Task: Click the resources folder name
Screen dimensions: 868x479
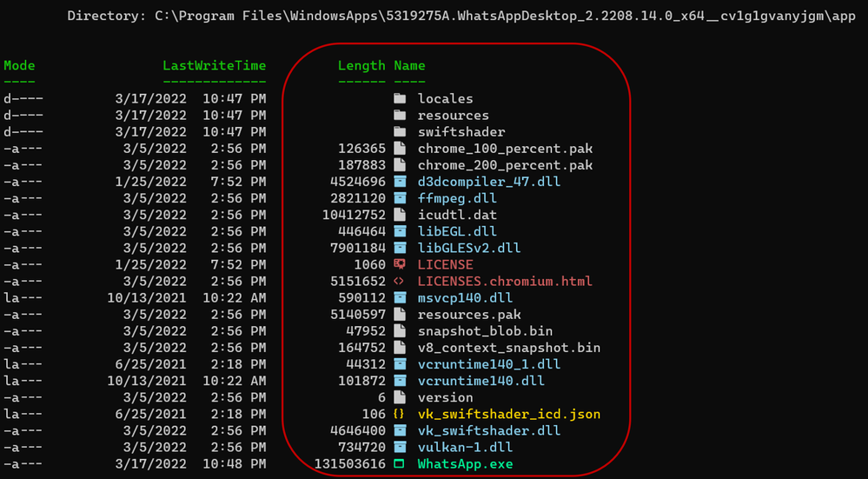Action: [x=454, y=115]
